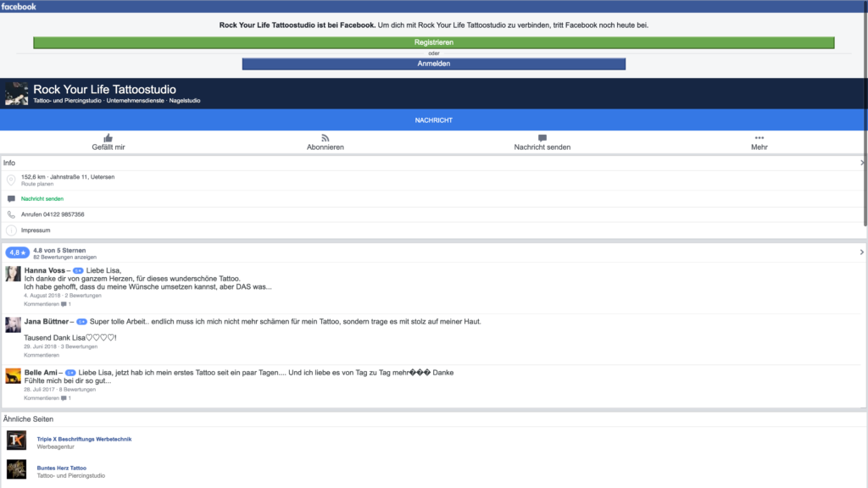868x488 pixels.
Task: Expand the reviews section with right chevron
Action: click(x=862, y=252)
